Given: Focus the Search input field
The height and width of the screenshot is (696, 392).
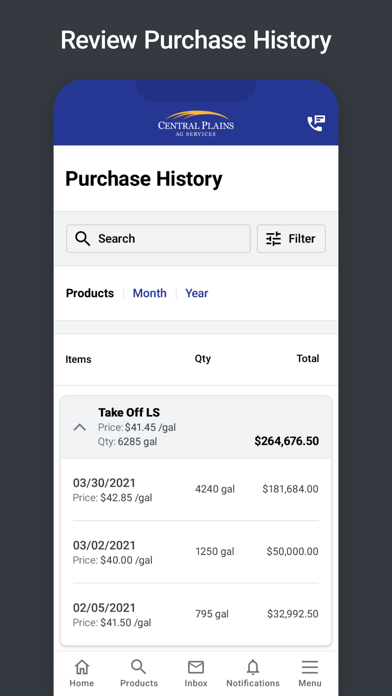Looking at the screenshot, I should (x=158, y=239).
